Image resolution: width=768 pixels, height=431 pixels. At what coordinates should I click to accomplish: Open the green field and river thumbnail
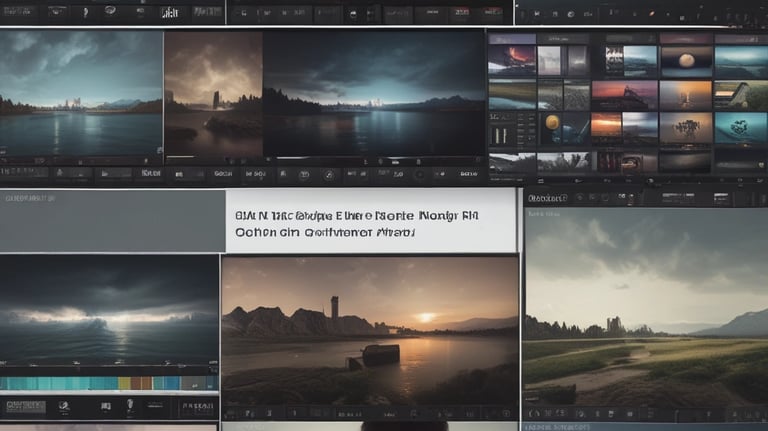tap(512, 95)
